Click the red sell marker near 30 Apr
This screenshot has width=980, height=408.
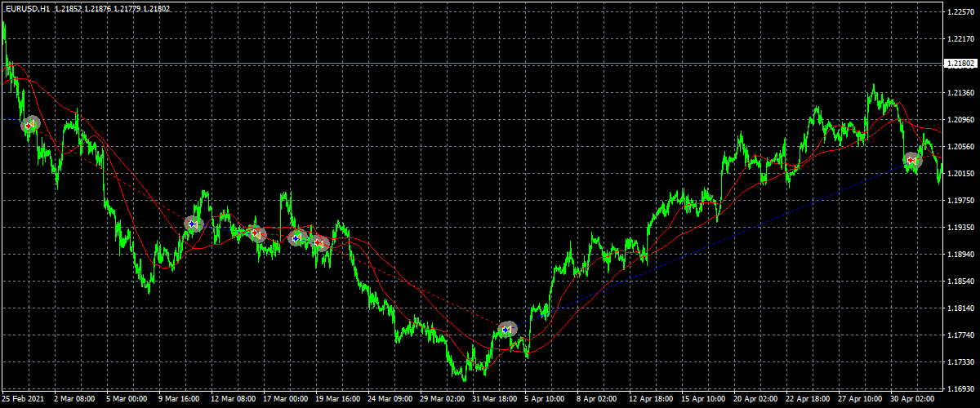point(912,160)
